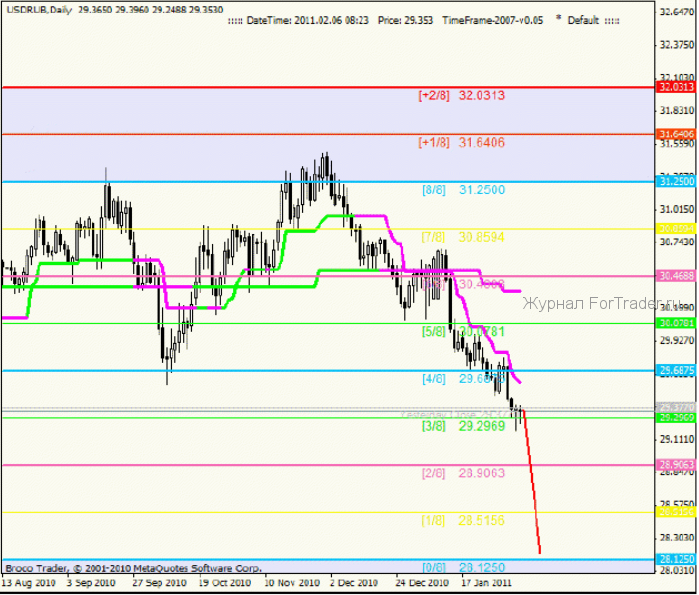This screenshot has width=699, height=595.
Task: Click the 19 Oct 2010 date on time axis
Action: [x=225, y=583]
